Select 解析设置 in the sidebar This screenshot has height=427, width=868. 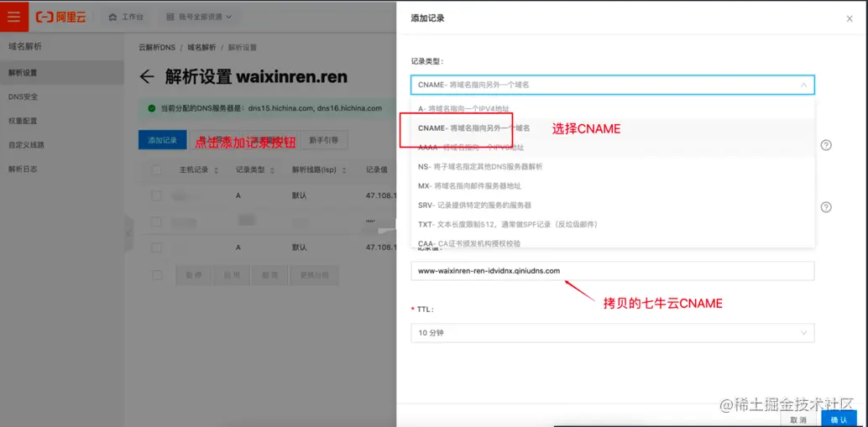coord(61,72)
